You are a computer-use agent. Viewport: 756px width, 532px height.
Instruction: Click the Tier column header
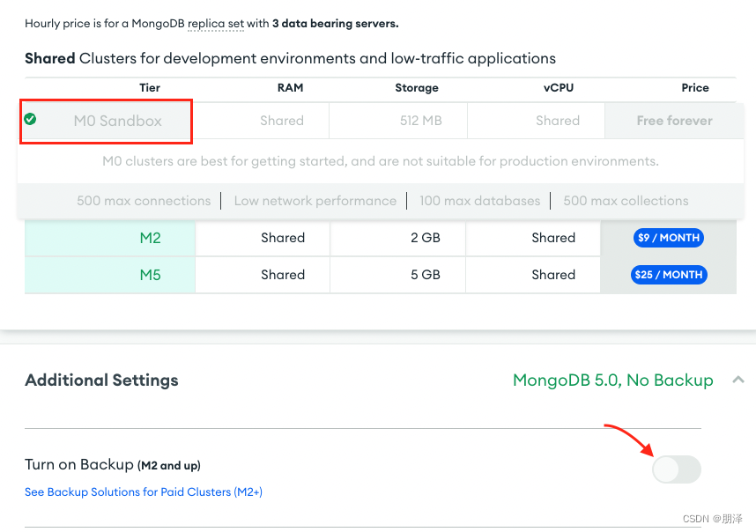coord(150,88)
